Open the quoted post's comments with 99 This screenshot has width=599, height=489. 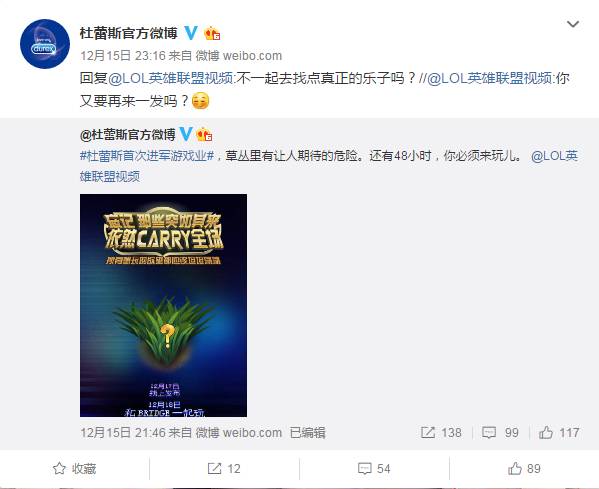click(x=500, y=433)
